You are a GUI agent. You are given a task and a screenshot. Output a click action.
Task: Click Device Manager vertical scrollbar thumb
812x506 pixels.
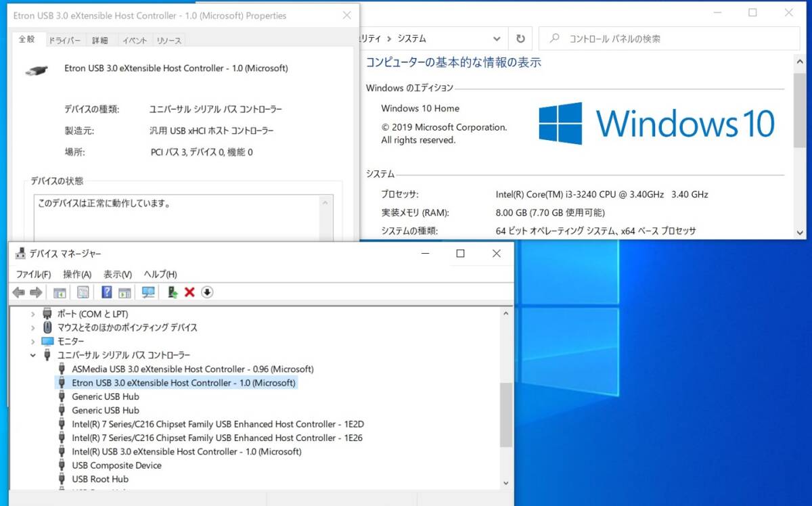[x=506, y=415]
